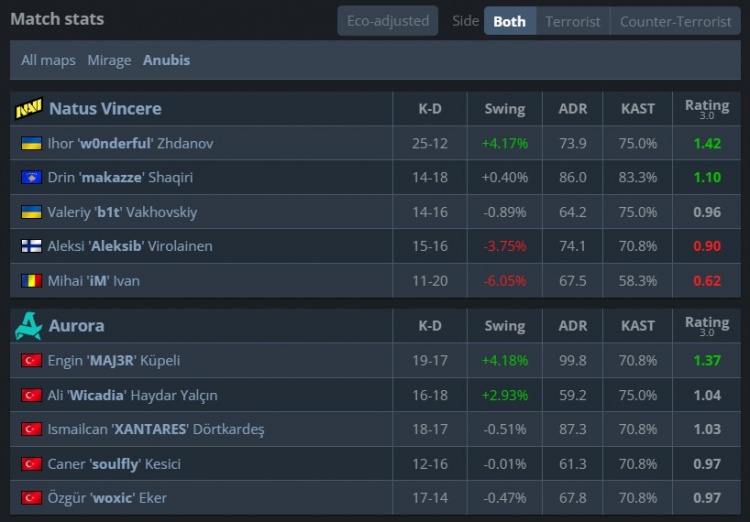This screenshot has height=522, width=750.
Task: Toggle the Eco-adjusted stats button
Action: [x=387, y=21]
